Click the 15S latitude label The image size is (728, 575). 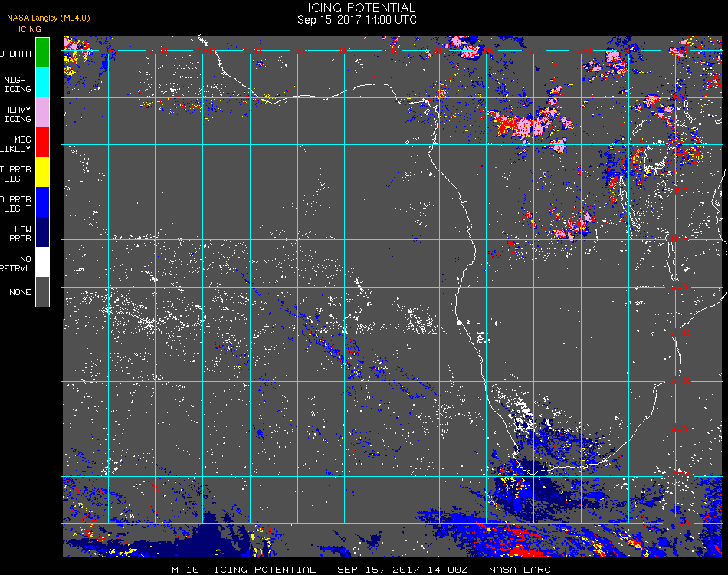pos(680,286)
